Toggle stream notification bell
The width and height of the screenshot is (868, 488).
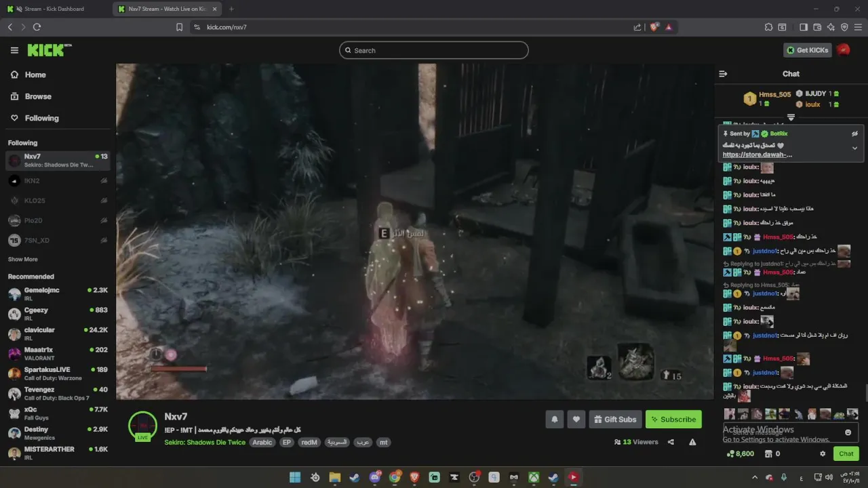(x=554, y=420)
